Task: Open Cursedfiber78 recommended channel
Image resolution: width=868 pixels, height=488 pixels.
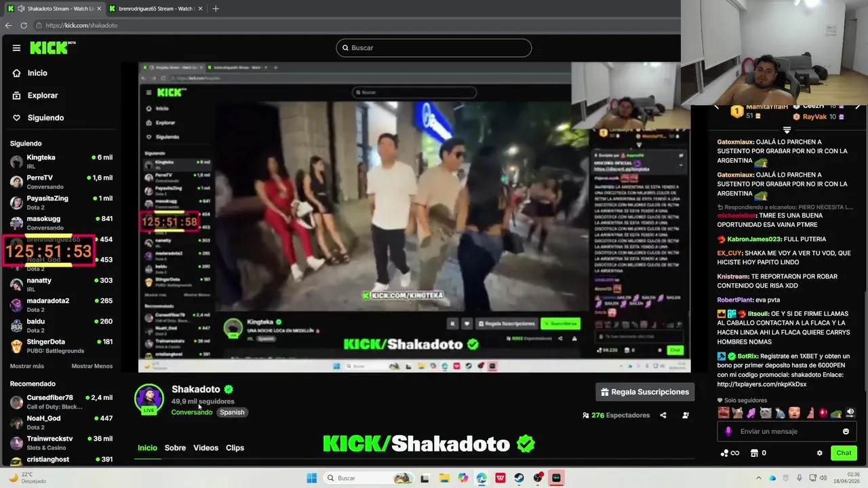Action: click(61, 402)
